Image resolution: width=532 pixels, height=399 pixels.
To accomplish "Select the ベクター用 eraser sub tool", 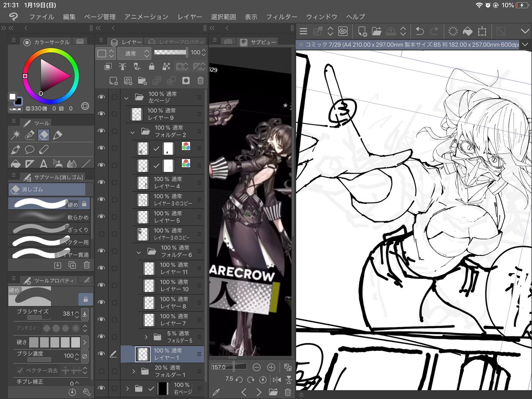I will point(50,242).
